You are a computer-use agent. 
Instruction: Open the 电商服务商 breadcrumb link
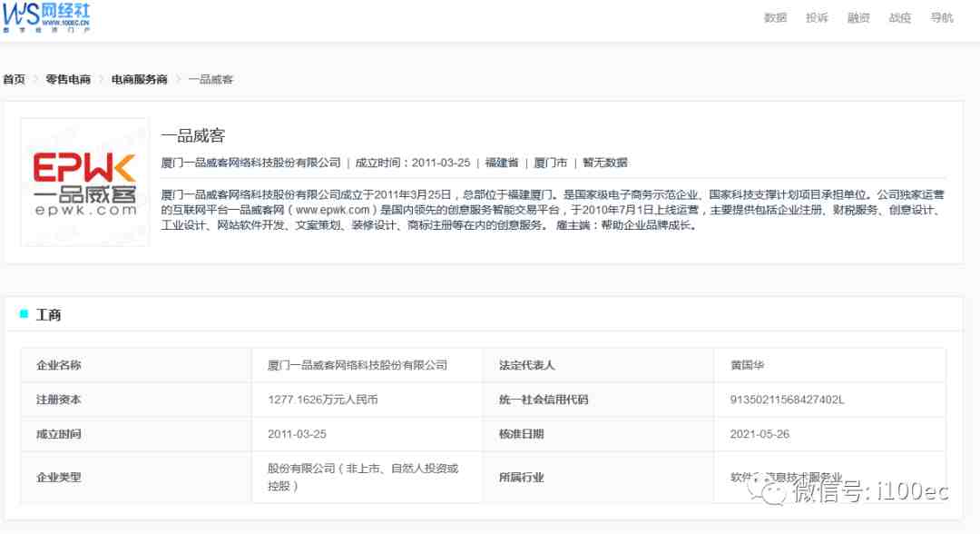[140, 79]
